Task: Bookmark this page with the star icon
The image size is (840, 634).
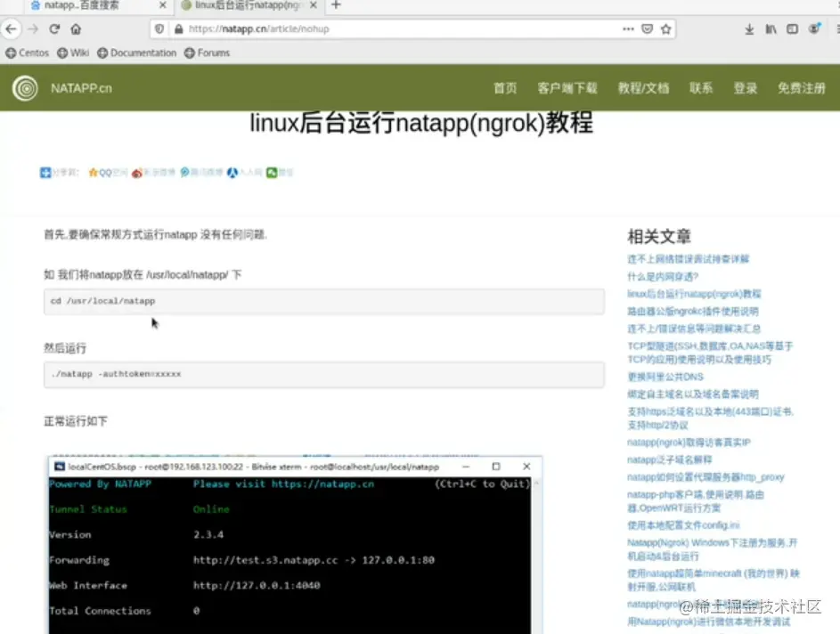Action: pyautogui.click(x=665, y=28)
